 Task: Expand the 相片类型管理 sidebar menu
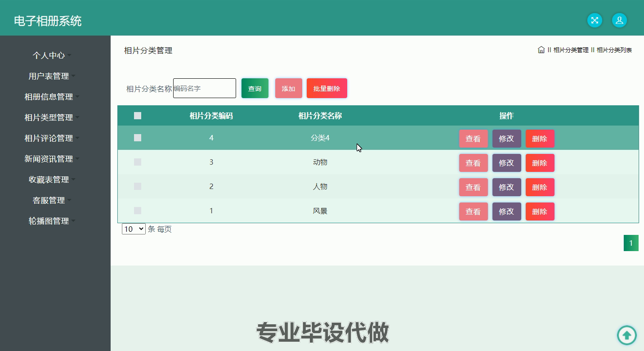pos(52,117)
